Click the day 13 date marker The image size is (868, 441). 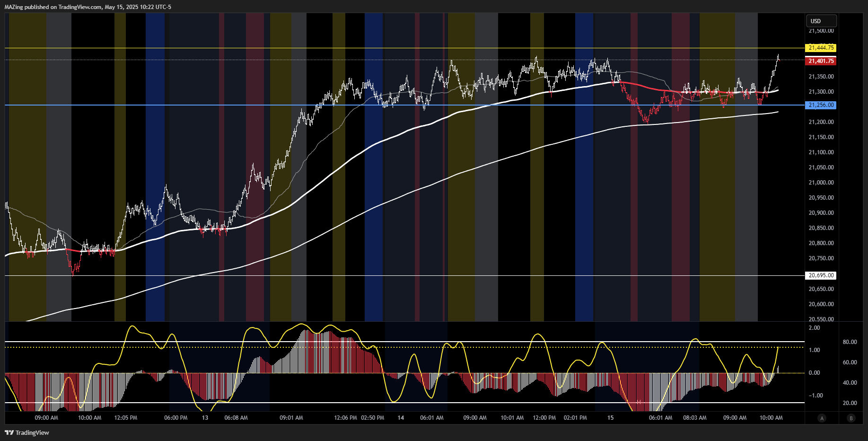tap(205, 418)
